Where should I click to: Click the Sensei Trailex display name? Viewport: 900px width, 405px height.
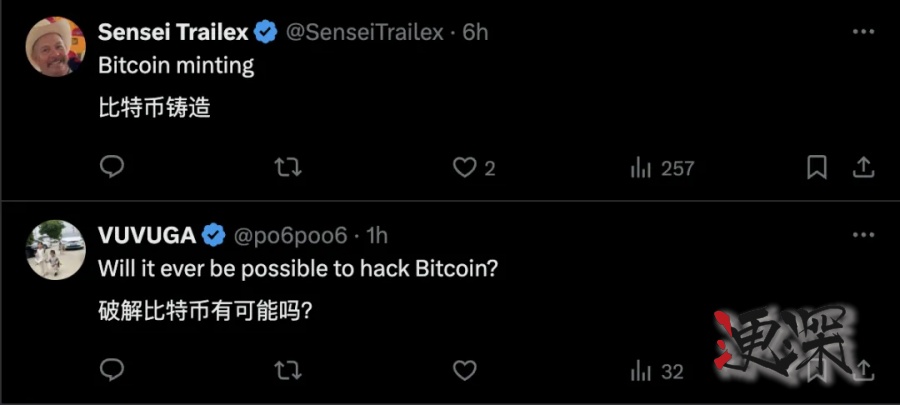[173, 32]
